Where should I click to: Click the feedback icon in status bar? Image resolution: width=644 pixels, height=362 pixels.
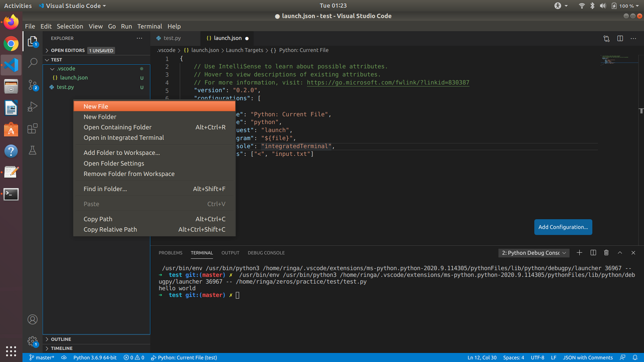click(623, 357)
